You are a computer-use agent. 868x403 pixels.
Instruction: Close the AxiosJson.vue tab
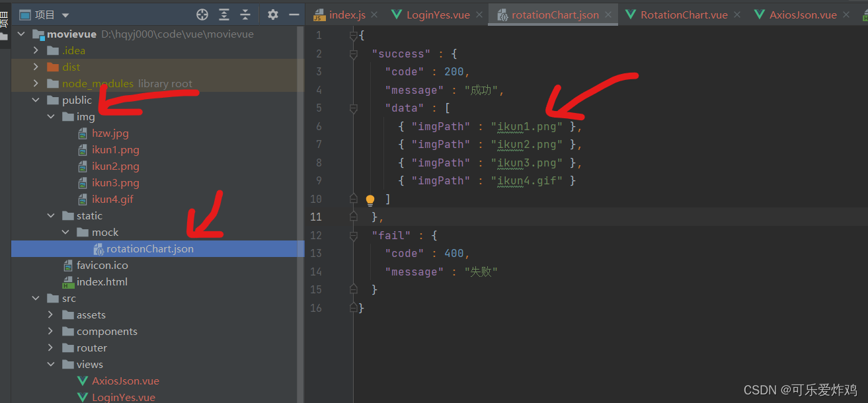coord(846,15)
